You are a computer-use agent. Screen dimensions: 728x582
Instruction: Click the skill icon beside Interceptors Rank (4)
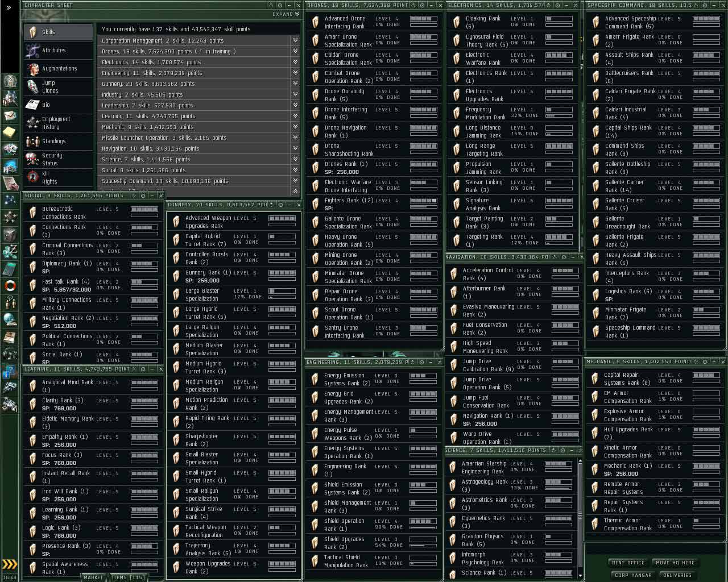(595, 277)
